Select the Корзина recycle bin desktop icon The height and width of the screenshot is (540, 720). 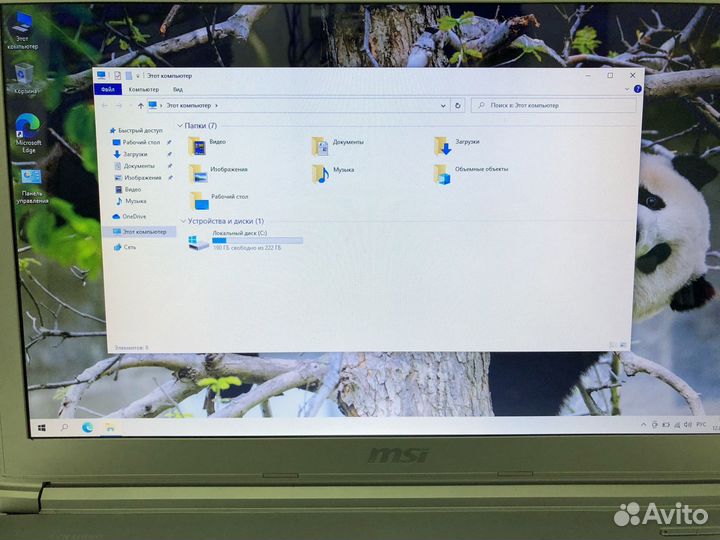pos(25,79)
